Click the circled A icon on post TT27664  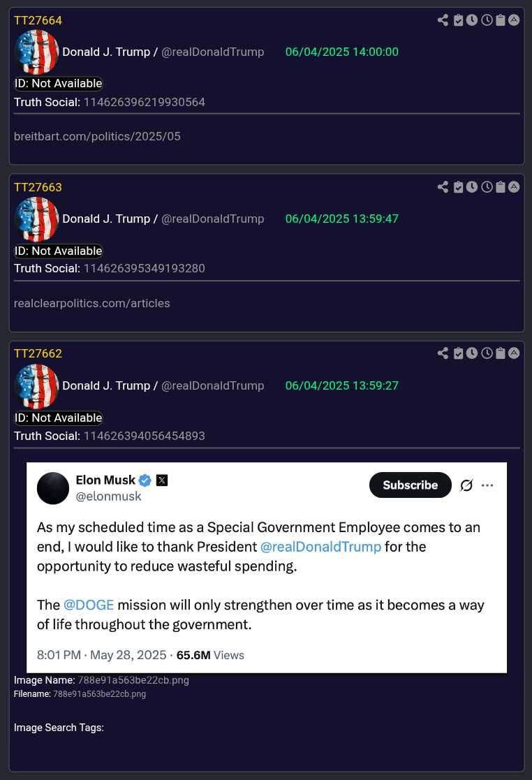(514, 20)
